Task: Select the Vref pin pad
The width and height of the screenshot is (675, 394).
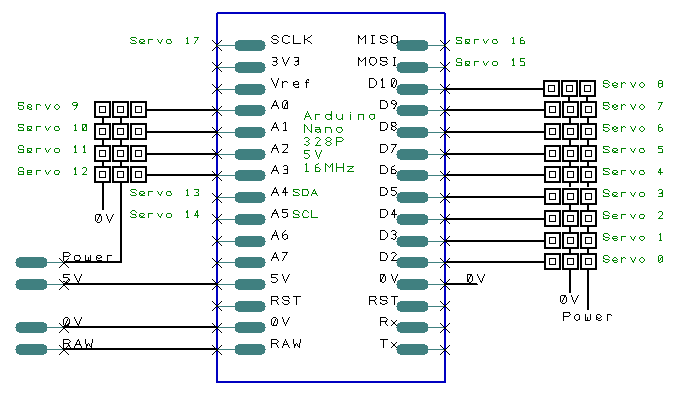Action: [250, 89]
